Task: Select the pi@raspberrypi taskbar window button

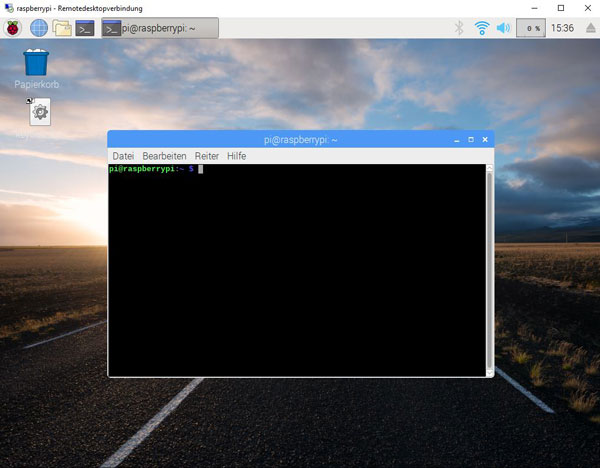Action: point(160,28)
